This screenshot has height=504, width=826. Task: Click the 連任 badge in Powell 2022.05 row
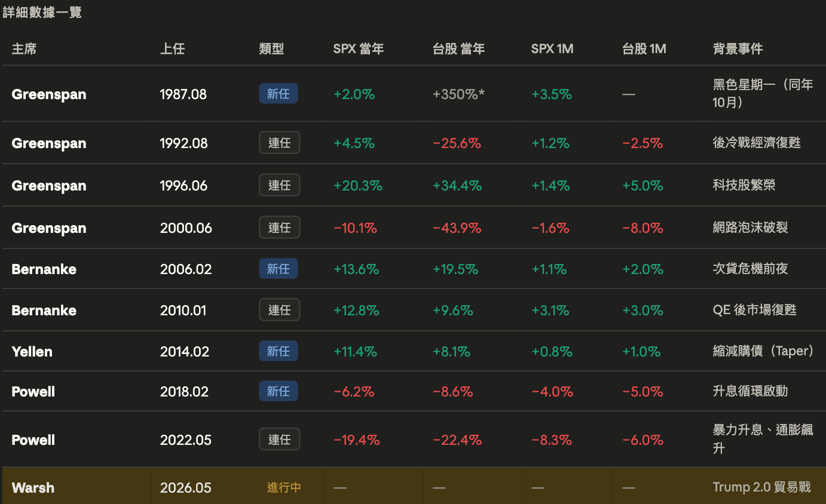click(x=279, y=440)
